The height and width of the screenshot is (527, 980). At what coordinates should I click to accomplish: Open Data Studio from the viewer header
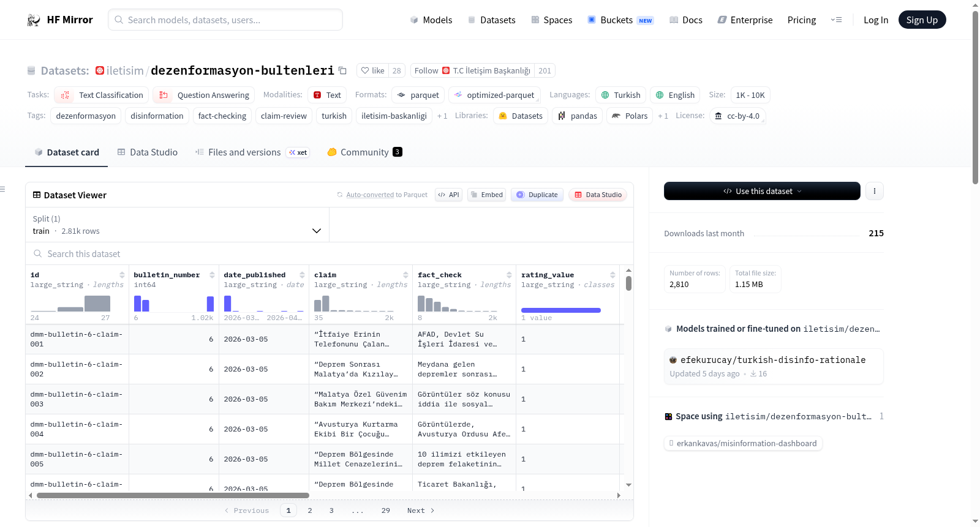(x=598, y=195)
